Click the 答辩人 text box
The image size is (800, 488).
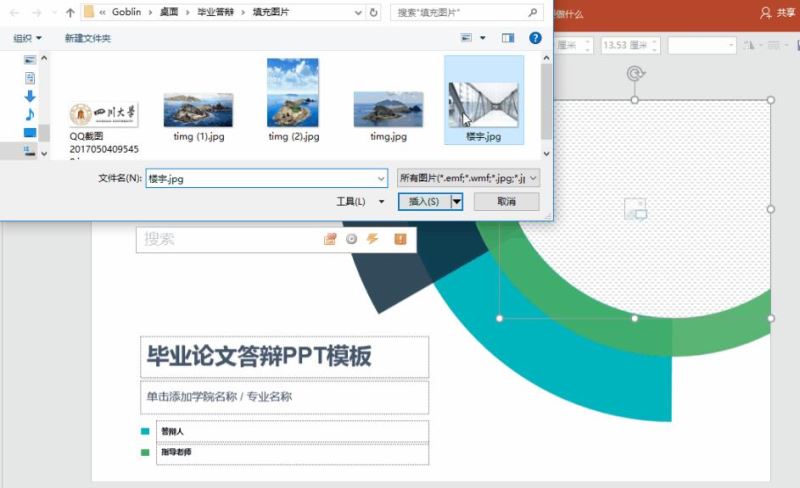(292, 431)
